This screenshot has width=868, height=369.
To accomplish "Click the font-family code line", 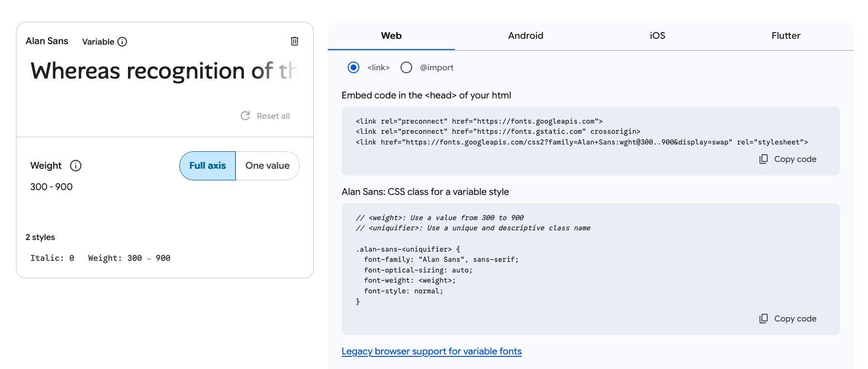I will (441, 259).
